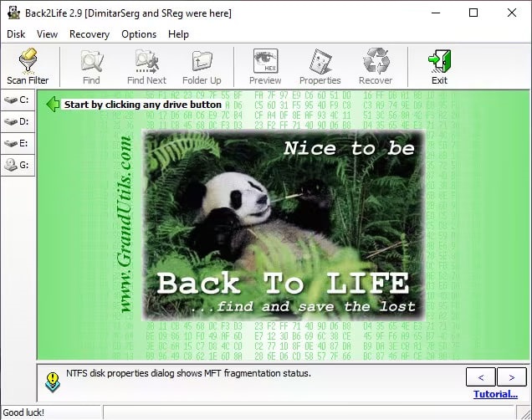This screenshot has height=420, width=532.
Task: Select drive E: button
Action: 18,143
